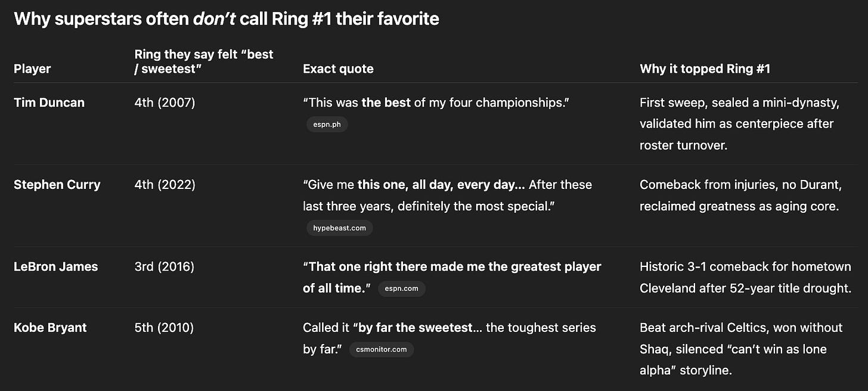The height and width of the screenshot is (391, 868).
Task: Select the Stephen Curry row name
Action: click(57, 185)
